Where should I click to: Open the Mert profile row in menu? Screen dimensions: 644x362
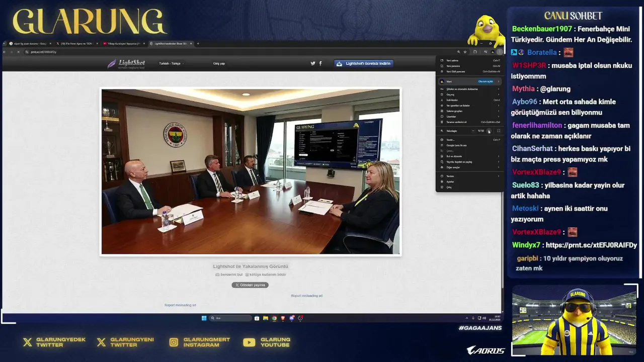(x=469, y=81)
